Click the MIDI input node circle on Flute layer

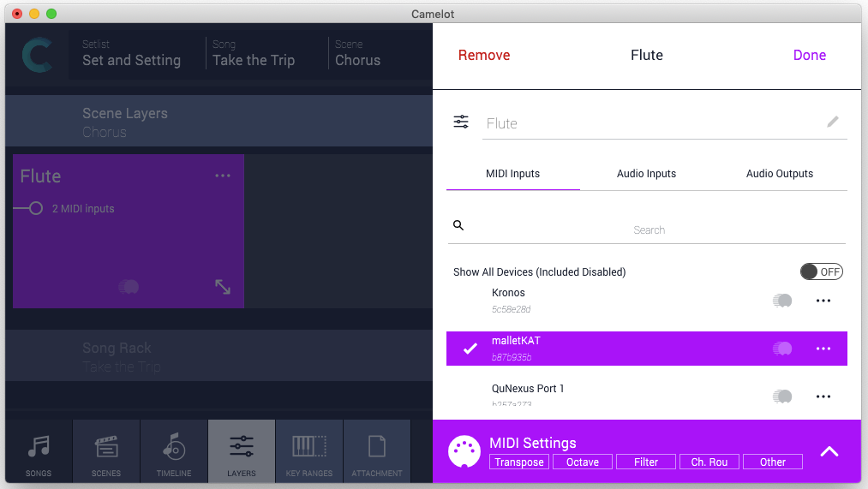pyautogui.click(x=36, y=208)
